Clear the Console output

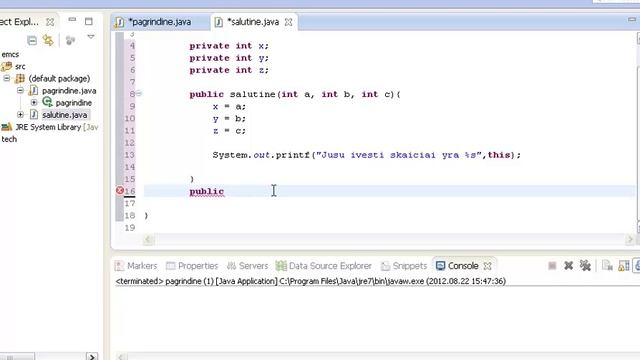(607, 266)
